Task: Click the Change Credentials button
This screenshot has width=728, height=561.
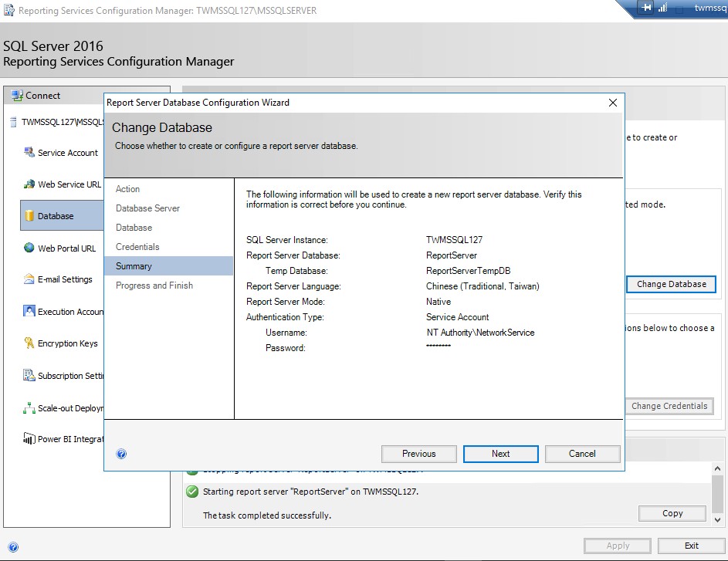Action: pos(669,406)
